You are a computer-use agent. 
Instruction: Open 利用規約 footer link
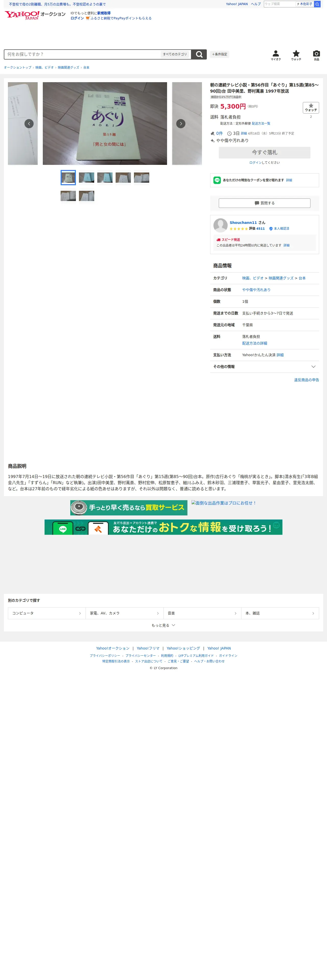[x=167, y=656]
